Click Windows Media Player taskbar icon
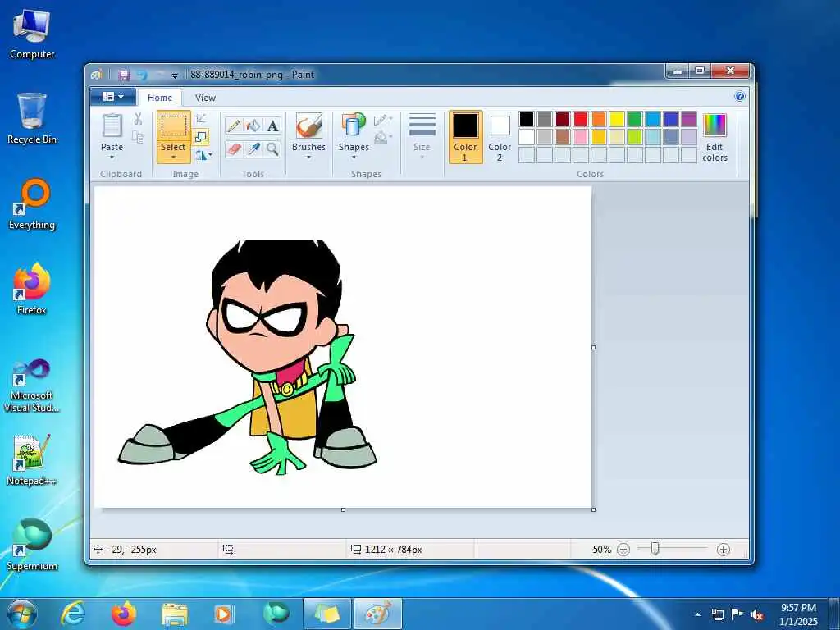The width and height of the screenshot is (840, 630). 223,614
